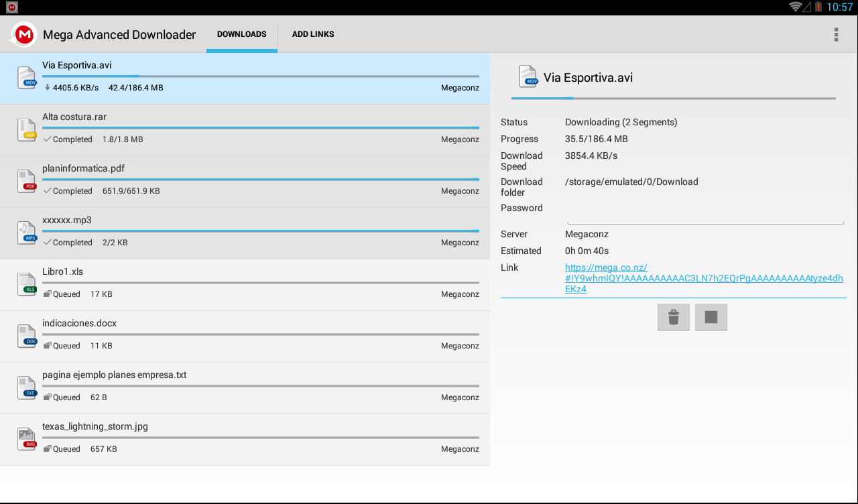Select the texas_lightning_storm.jpg file name
The width and height of the screenshot is (858, 504).
click(95, 426)
